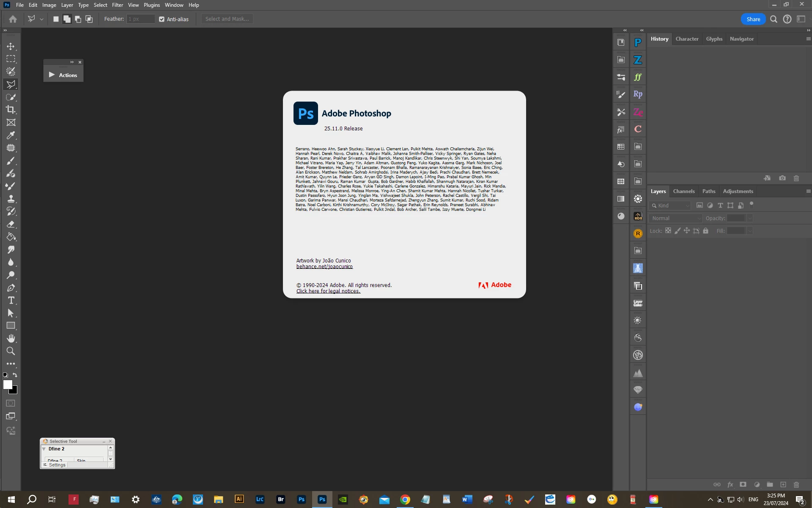Click in the Feather input field
The height and width of the screenshot is (508, 812).
coord(140,19)
